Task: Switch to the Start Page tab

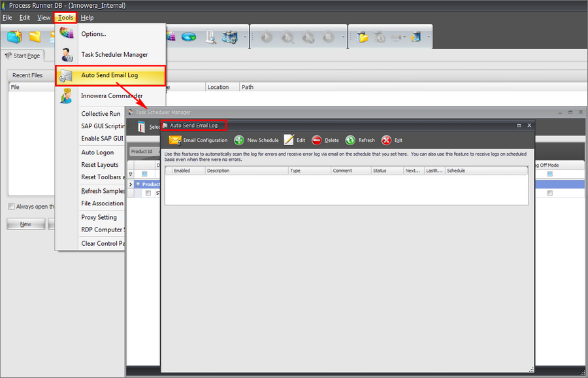Action: tap(23, 56)
